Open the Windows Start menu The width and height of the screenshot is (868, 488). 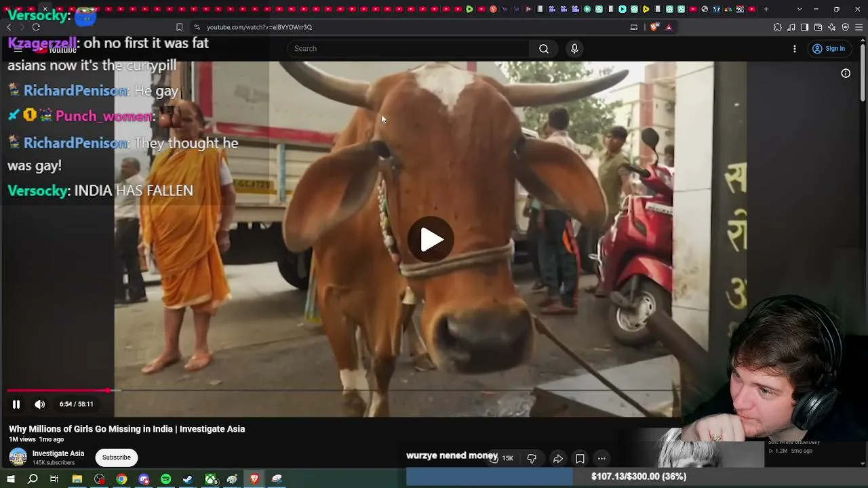point(10,479)
